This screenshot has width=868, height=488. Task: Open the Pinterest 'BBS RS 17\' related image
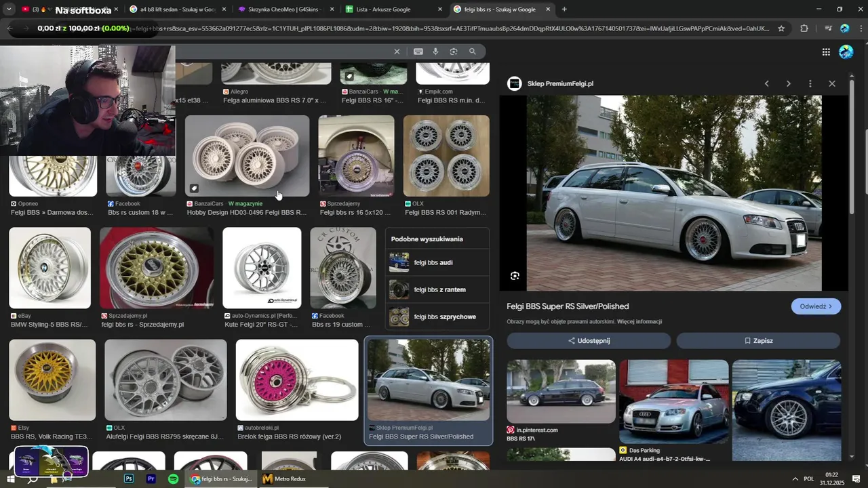pyautogui.click(x=561, y=392)
